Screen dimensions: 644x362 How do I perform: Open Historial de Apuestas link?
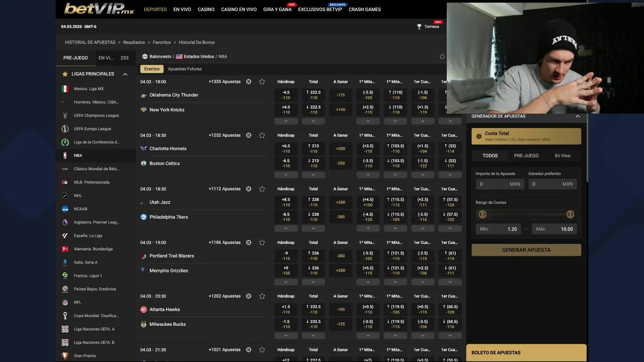point(90,42)
